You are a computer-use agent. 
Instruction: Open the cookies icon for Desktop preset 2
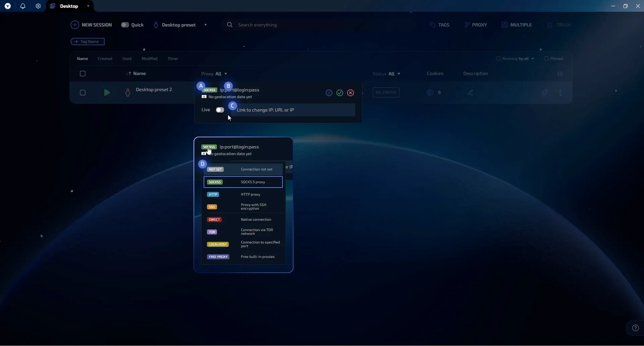click(x=430, y=92)
